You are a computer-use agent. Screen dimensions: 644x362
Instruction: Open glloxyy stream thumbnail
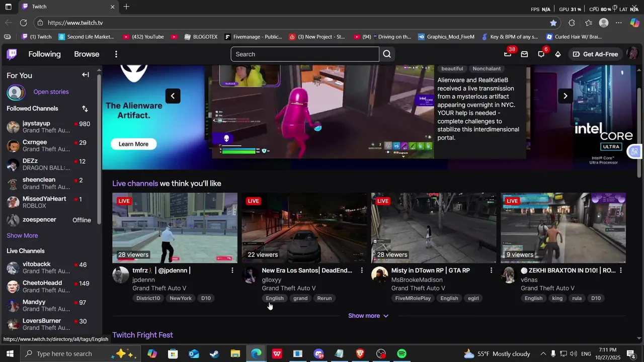pos(304,228)
